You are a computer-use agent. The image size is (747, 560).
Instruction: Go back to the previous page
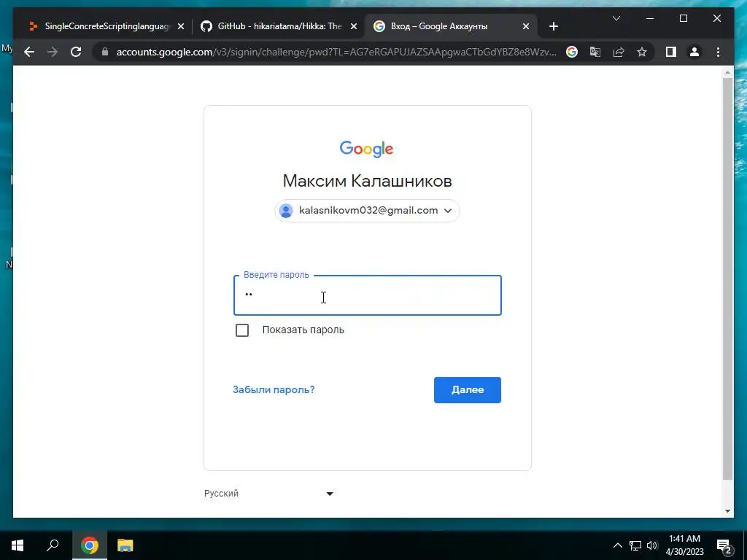pyautogui.click(x=29, y=52)
